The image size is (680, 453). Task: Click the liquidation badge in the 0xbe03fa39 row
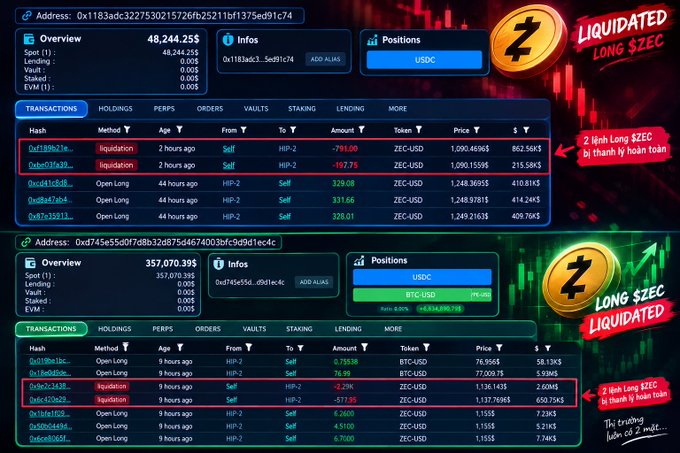point(116,165)
